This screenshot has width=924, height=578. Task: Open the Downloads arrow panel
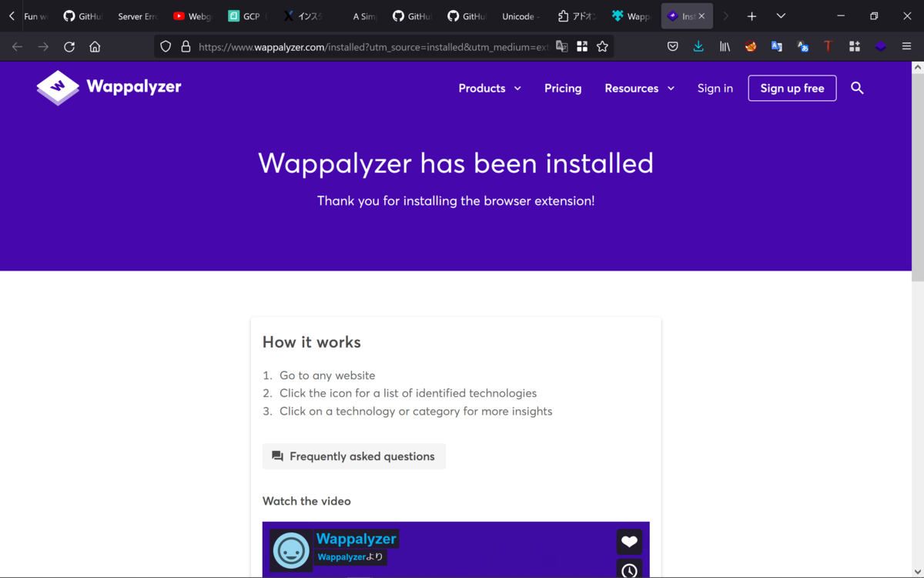[698, 47]
